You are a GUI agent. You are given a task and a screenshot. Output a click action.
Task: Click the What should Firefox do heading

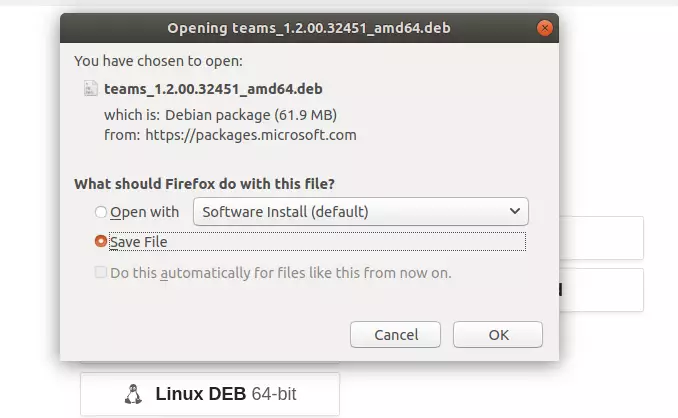[x=205, y=184]
